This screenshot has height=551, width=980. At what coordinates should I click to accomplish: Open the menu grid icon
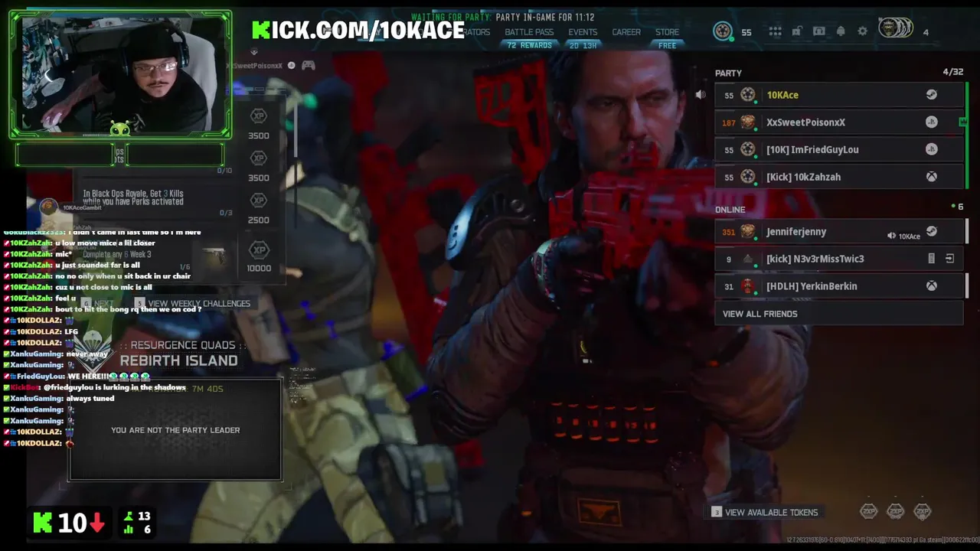click(x=775, y=31)
